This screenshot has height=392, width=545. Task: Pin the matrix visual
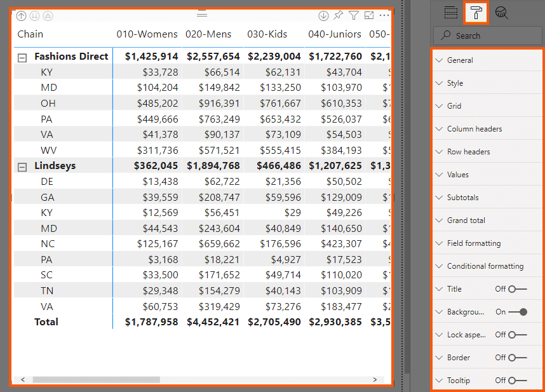(x=339, y=16)
